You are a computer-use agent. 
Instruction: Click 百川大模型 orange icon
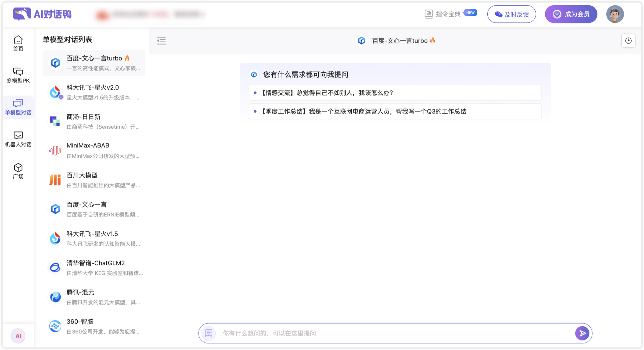point(55,180)
